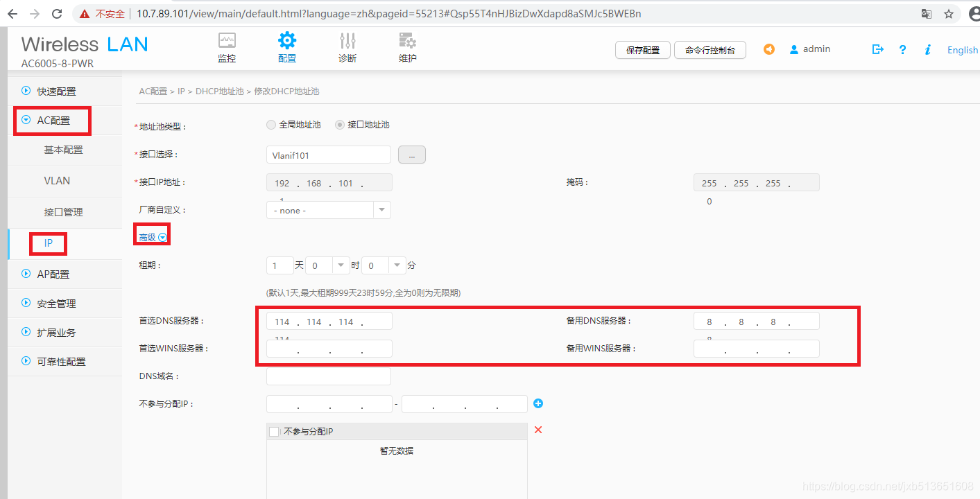Open IP menu item in sidebar
Screen dimensions: 980x499
[x=49, y=243]
